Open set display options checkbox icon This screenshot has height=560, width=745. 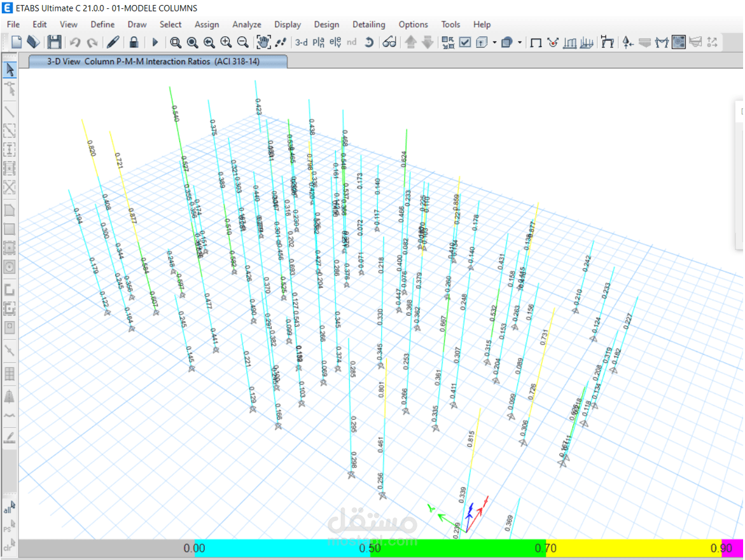click(465, 42)
